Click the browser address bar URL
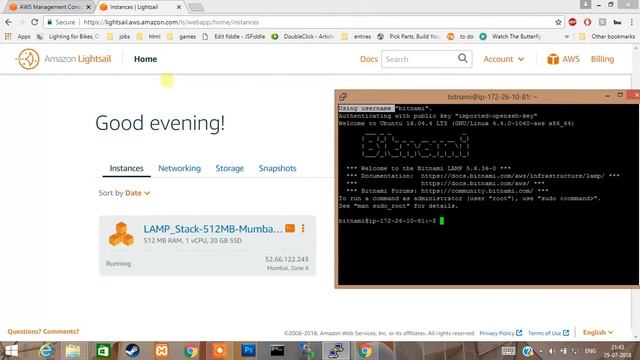The image size is (640, 360). tap(171, 22)
